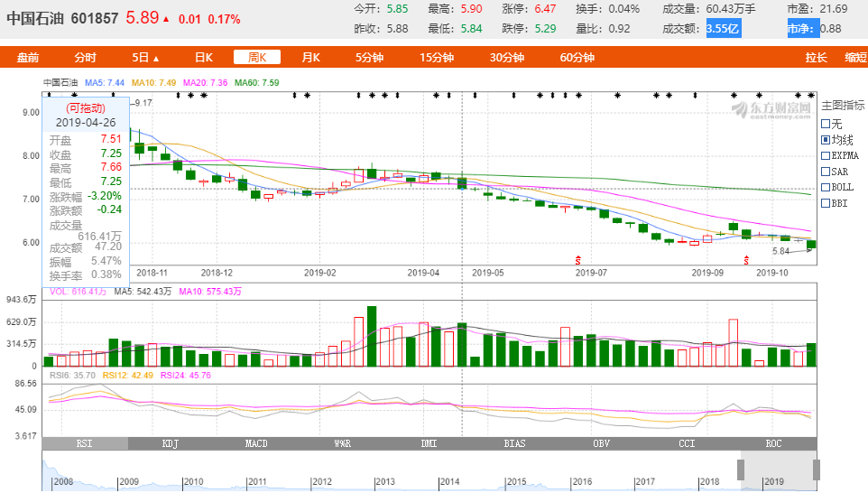Expand the 5日 tab dropdown arrow

156,58
